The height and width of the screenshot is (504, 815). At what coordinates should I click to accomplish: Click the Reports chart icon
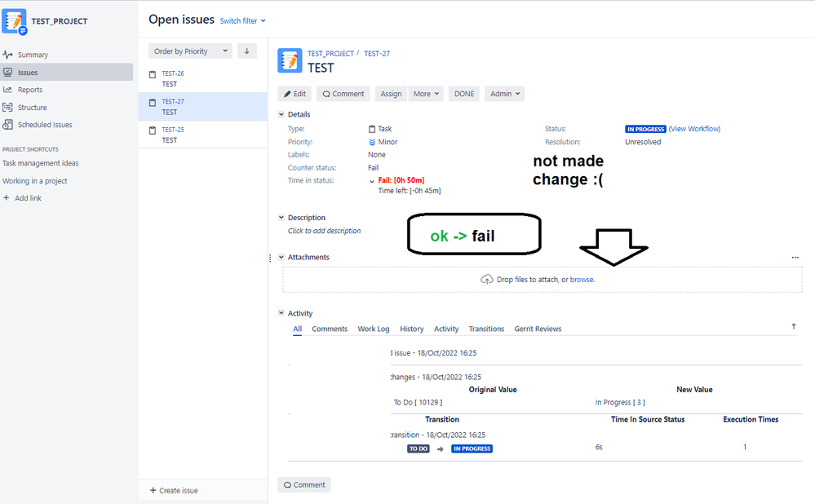pos(7,90)
